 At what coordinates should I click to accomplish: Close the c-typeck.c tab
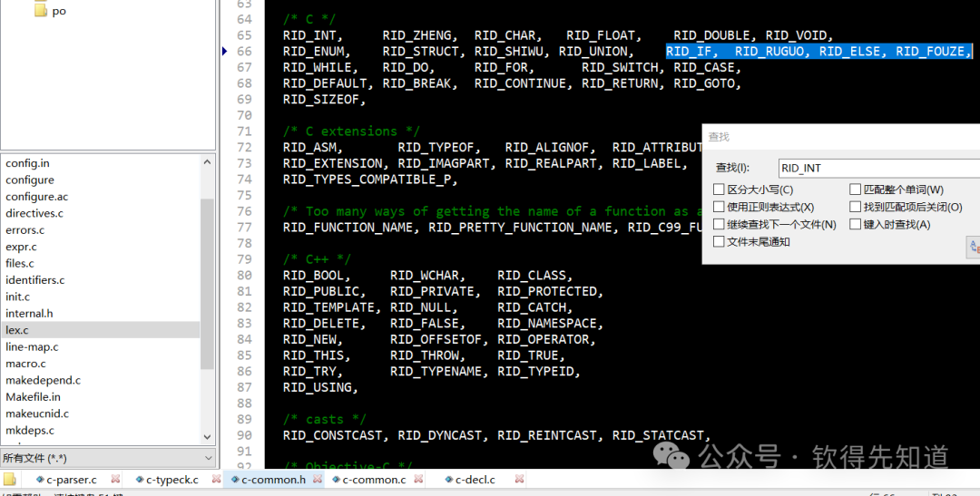pos(216,479)
